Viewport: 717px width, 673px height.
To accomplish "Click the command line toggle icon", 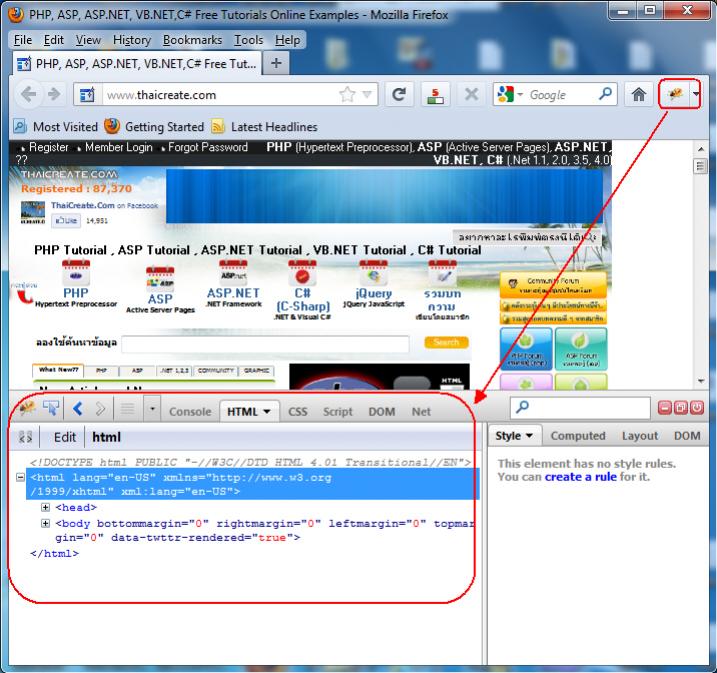I will click(x=127, y=408).
